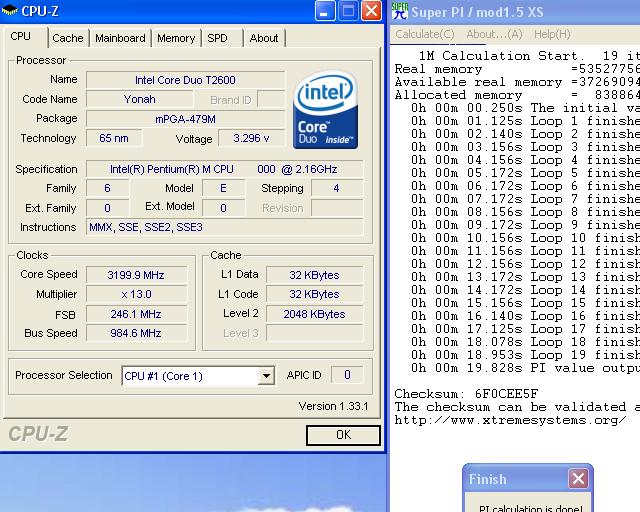Click the Multiplier value x 13.0
The height and width of the screenshot is (512, 640).
(136, 294)
